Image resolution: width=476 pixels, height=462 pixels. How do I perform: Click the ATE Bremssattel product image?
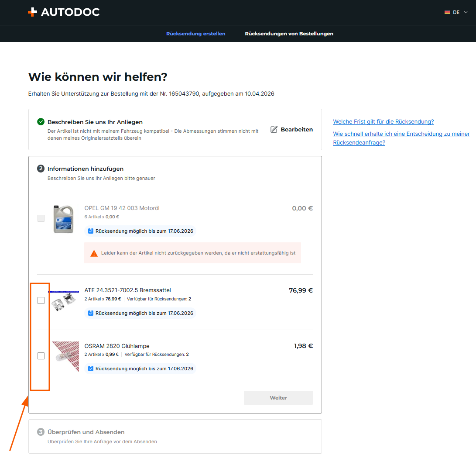pos(63,301)
